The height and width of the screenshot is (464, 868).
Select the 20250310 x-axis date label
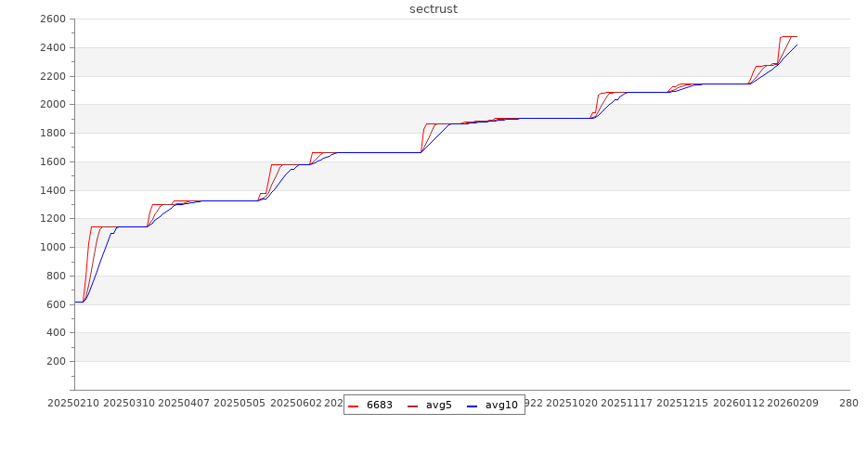(x=128, y=404)
